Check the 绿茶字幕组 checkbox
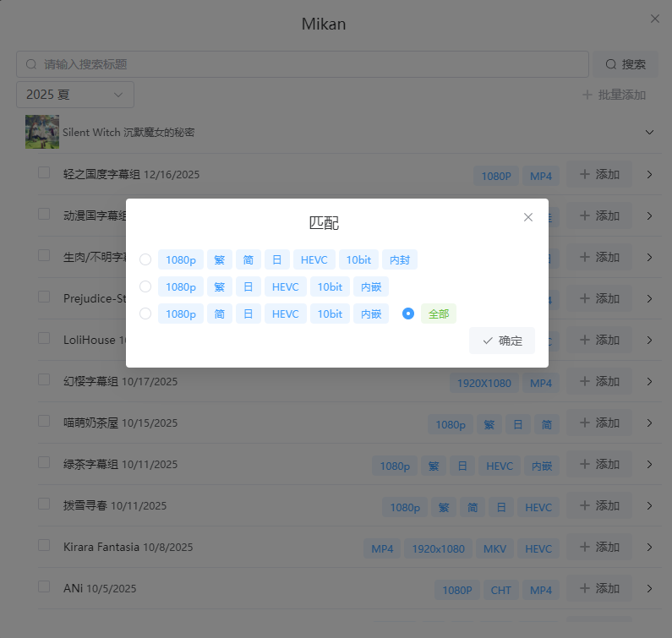Screen dimensions: 672x638 click(44, 462)
